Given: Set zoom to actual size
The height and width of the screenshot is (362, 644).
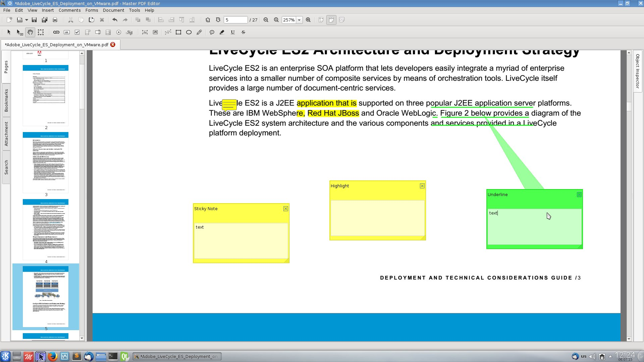Looking at the screenshot, I should pyautogui.click(x=276, y=20).
